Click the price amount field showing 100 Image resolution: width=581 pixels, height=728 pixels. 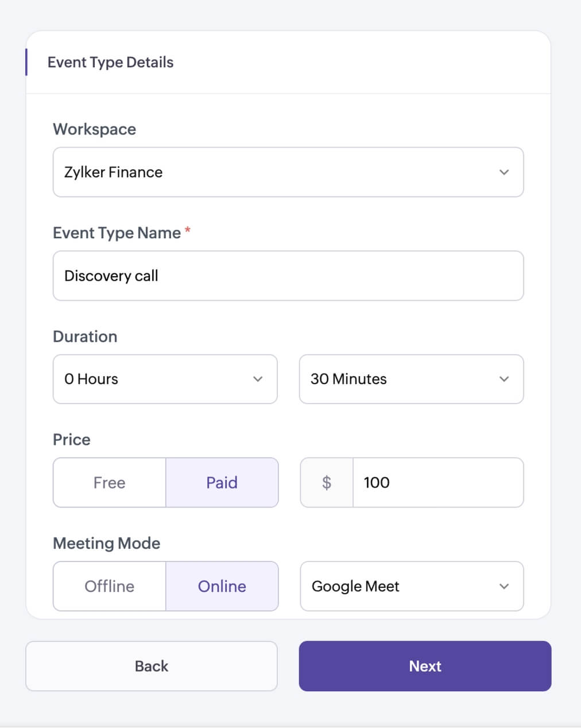[437, 482]
